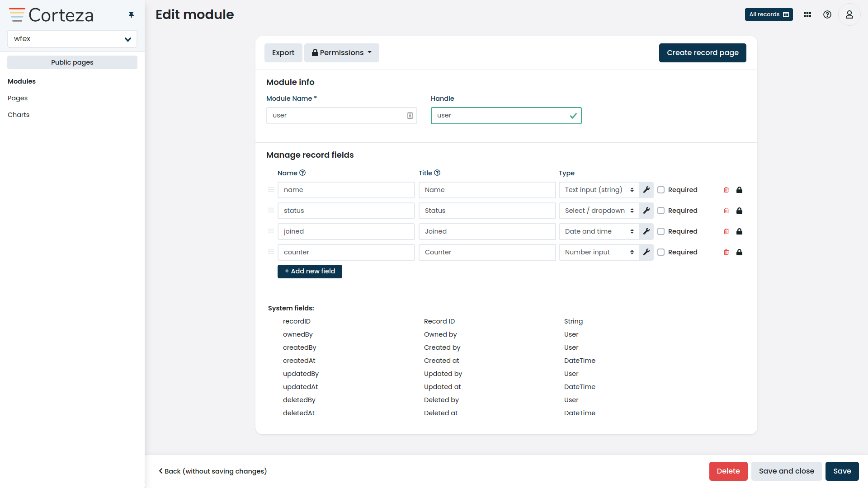Open permissions lock for counter field
Image resolution: width=868 pixels, height=488 pixels.
pos(740,252)
